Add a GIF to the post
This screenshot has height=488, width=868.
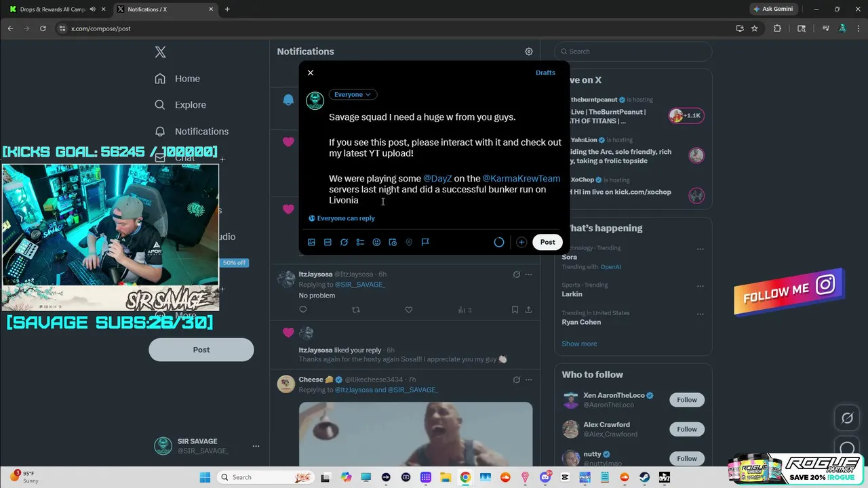(328, 242)
